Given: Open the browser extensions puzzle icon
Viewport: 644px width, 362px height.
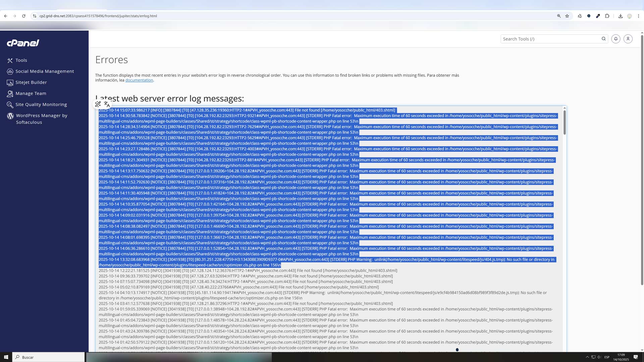Looking at the screenshot, I should pos(607,16).
